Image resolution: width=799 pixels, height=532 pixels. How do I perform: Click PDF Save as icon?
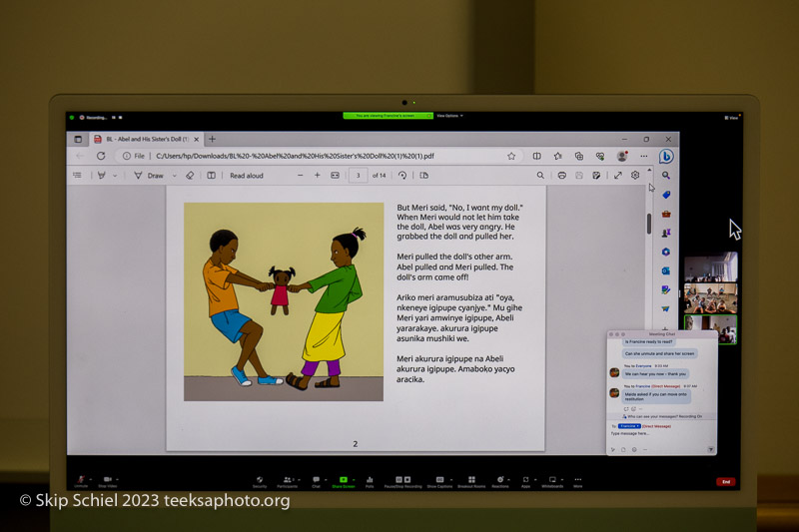click(596, 175)
